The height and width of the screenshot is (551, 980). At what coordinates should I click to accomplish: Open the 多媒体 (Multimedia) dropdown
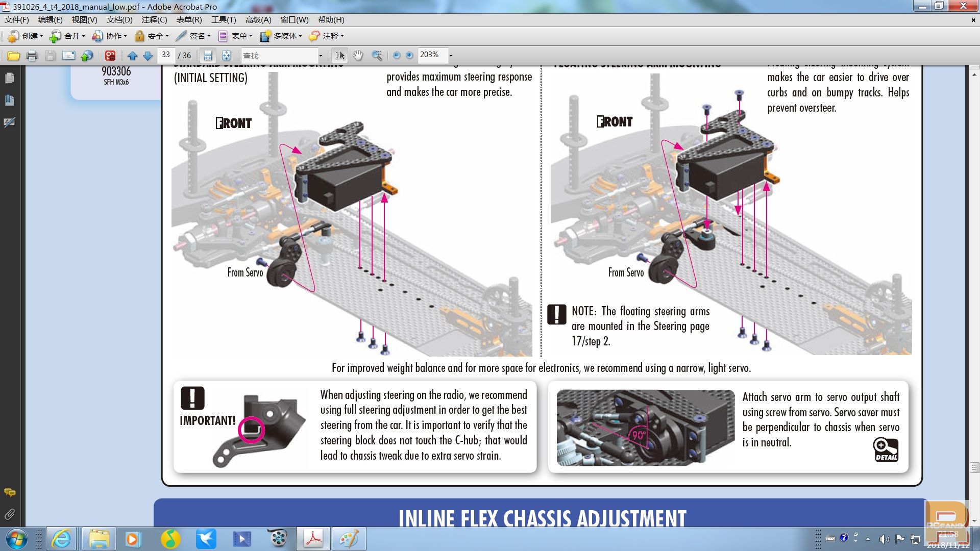click(x=281, y=36)
